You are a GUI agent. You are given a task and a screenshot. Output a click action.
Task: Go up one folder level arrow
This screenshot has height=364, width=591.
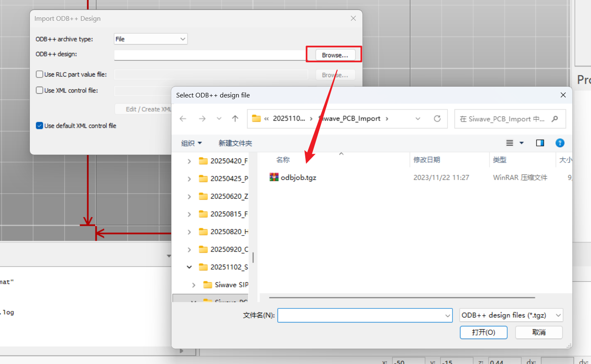click(x=235, y=119)
